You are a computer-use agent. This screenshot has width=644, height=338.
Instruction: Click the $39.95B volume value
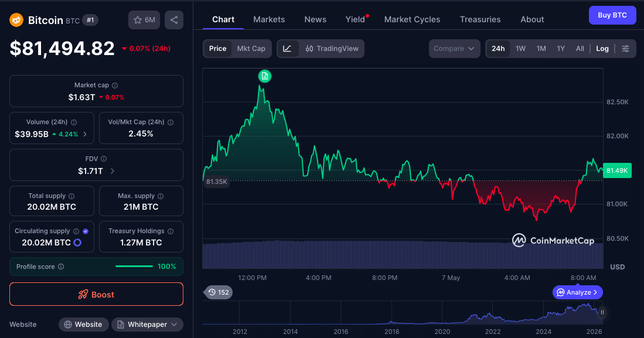pyautogui.click(x=32, y=134)
